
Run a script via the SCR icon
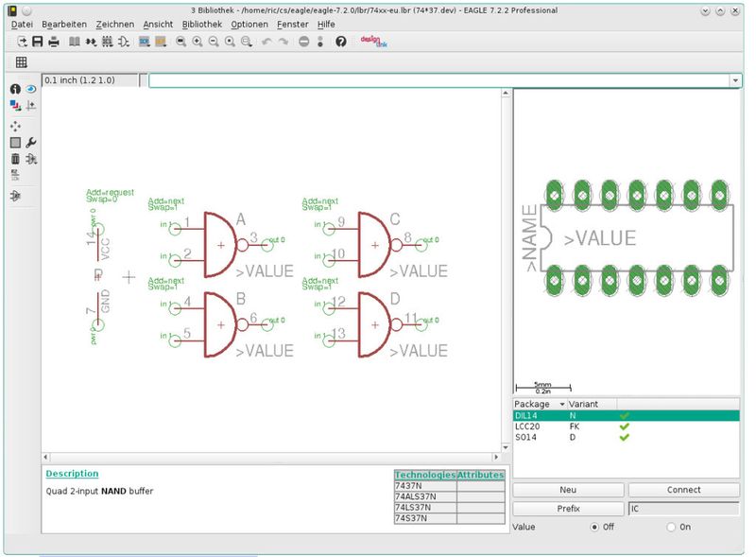point(145,42)
